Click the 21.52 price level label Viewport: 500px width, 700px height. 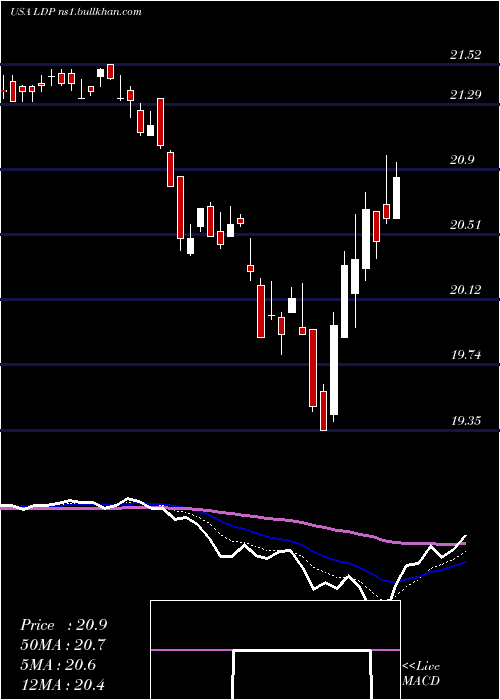[466, 55]
